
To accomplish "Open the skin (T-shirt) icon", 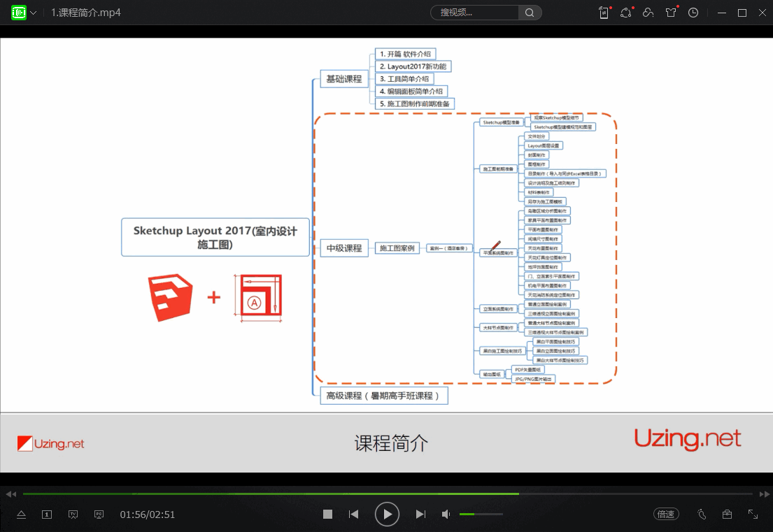I will (671, 13).
